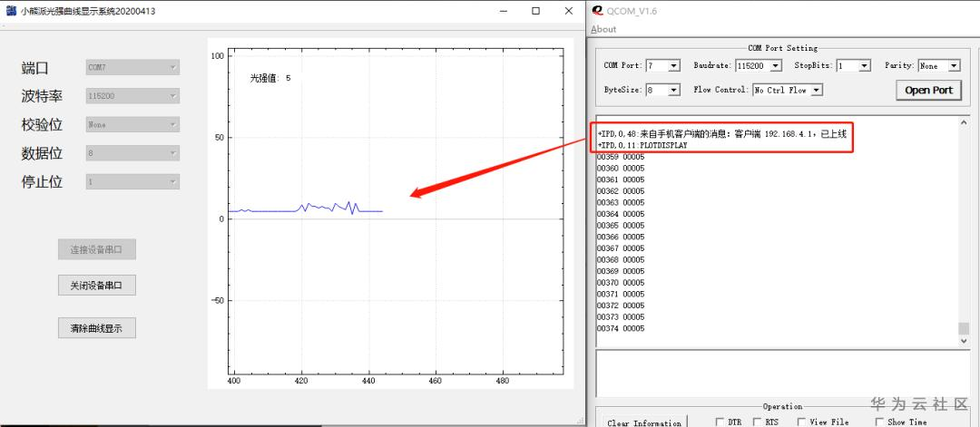Screen dimensions: 980x427
Task: Click the 440 label on the chart x-axis
Action: [368, 380]
